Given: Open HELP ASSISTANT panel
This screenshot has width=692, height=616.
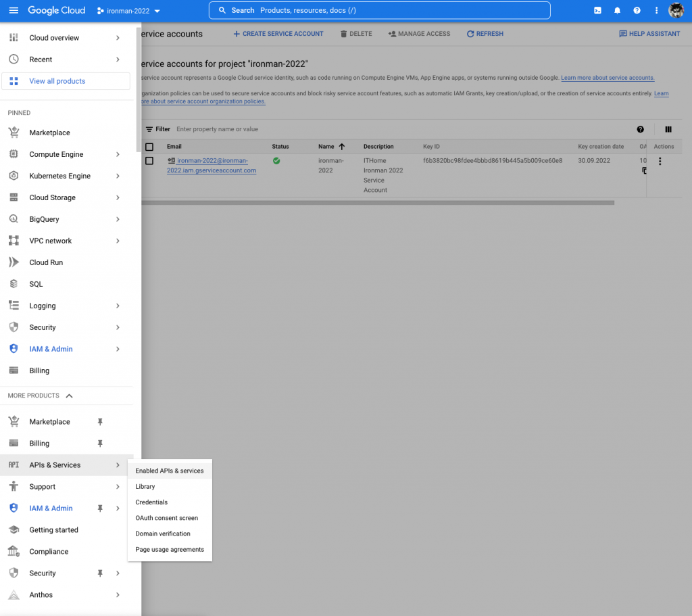Looking at the screenshot, I should (x=649, y=34).
